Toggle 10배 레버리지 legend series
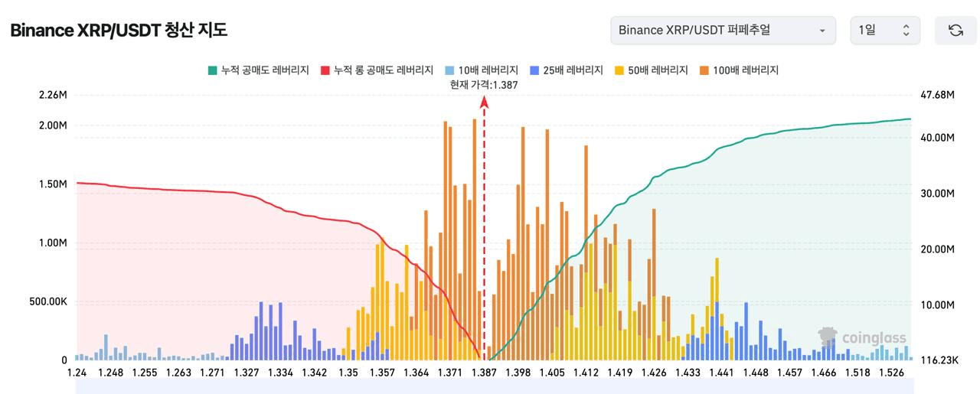 coord(482,70)
